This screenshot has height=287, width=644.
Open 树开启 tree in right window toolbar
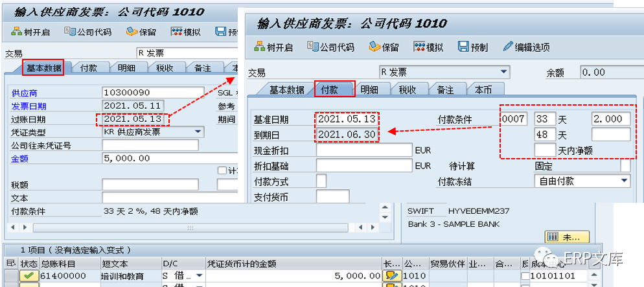pos(259,47)
